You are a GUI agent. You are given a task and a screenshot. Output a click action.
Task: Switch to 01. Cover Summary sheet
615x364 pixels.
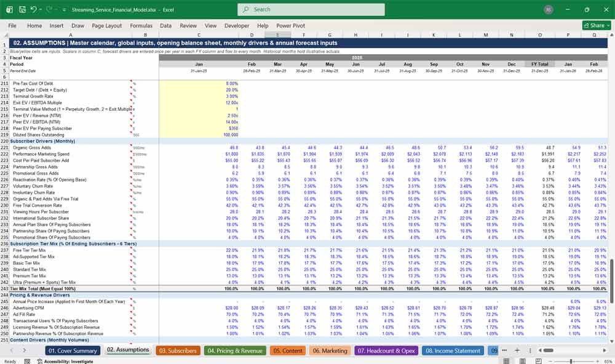point(73,350)
